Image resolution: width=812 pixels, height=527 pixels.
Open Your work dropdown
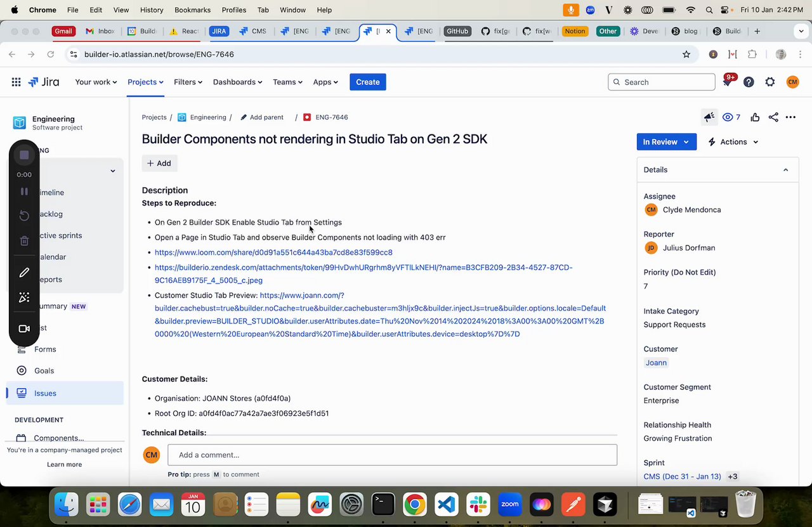(96, 82)
